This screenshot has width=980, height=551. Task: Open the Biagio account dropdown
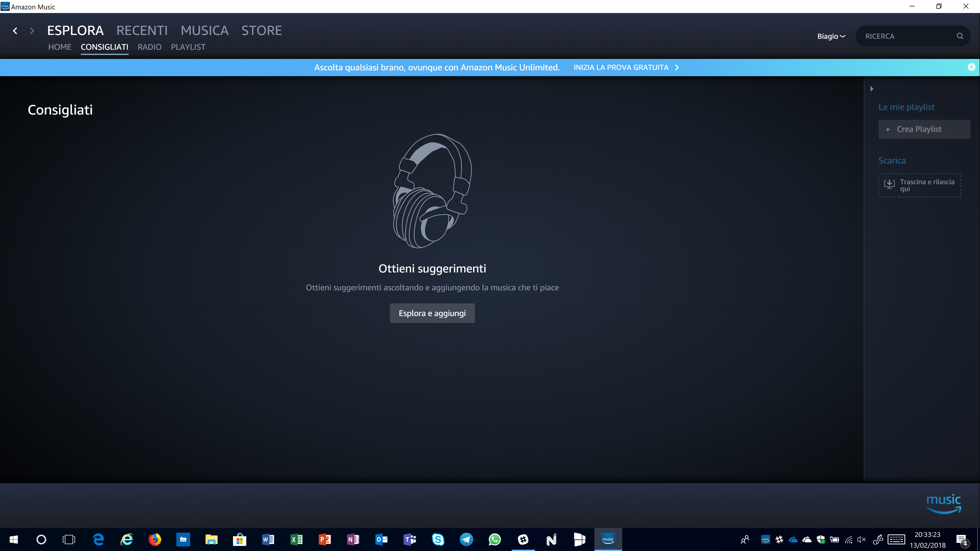pos(831,36)
